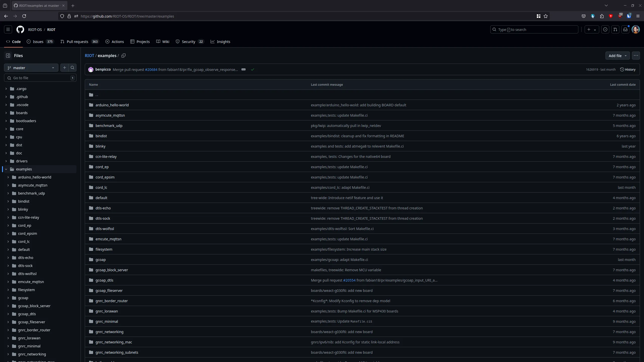Go to parent directory '..' row

point(362,95)
